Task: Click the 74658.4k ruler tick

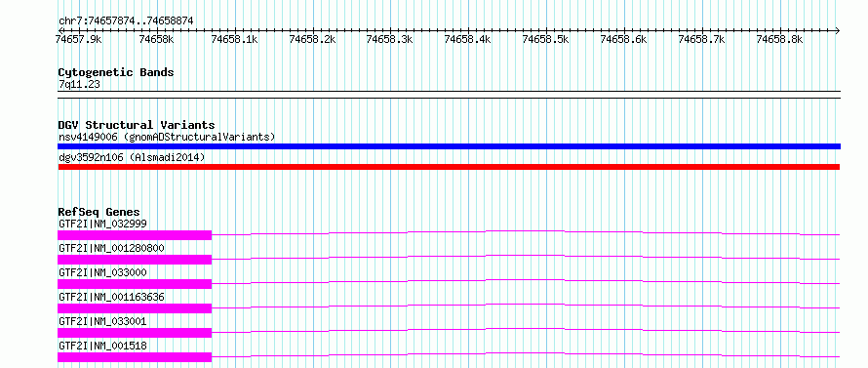Action: pos(468,39)
